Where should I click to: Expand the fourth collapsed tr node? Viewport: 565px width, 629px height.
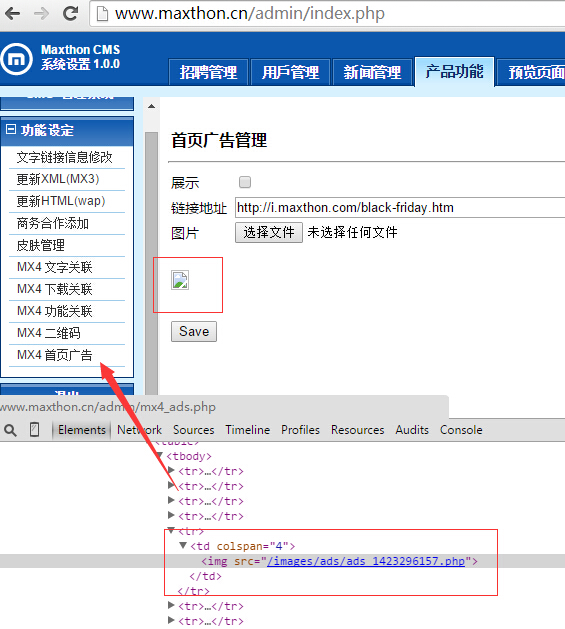pos(171,515)
